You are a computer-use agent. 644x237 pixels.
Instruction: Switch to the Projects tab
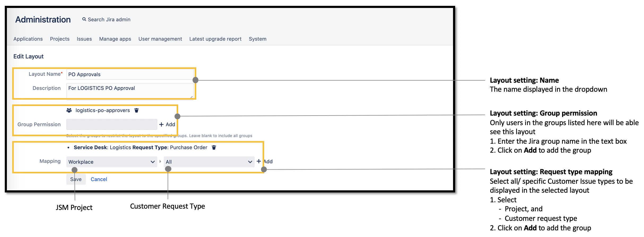(60, 39)
